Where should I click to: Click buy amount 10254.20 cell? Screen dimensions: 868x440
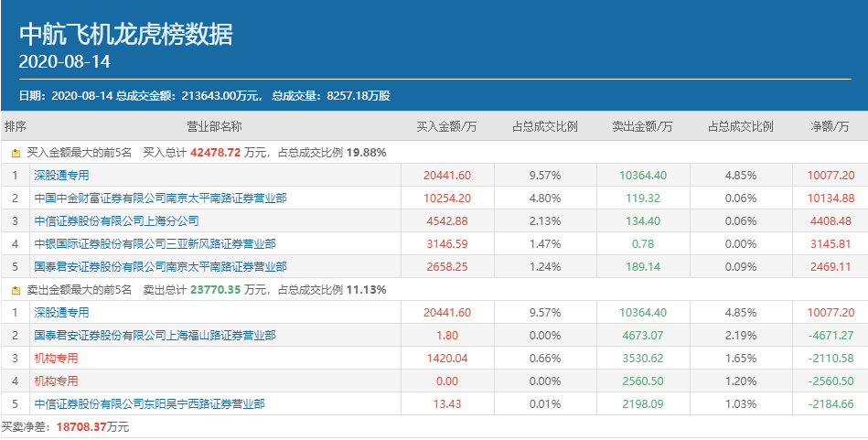coord(447,199)
